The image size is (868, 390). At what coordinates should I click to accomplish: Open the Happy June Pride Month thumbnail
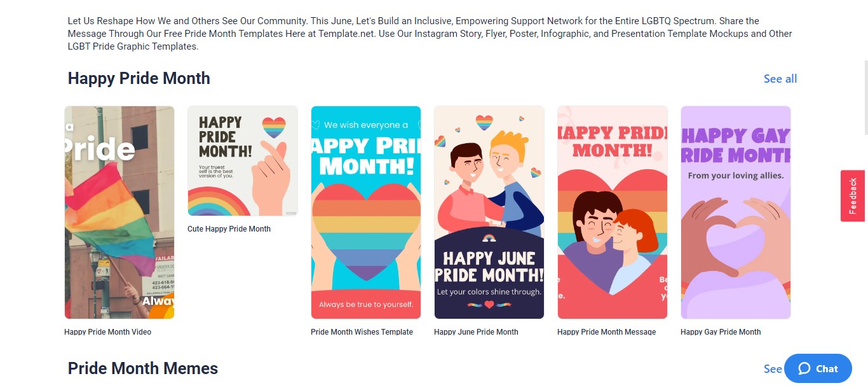pos(489,212)
